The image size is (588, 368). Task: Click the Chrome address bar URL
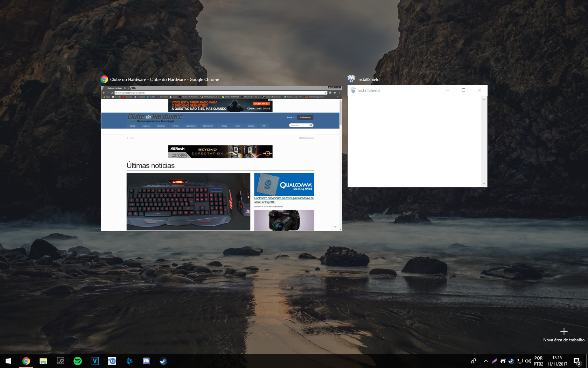coord(132,93)
